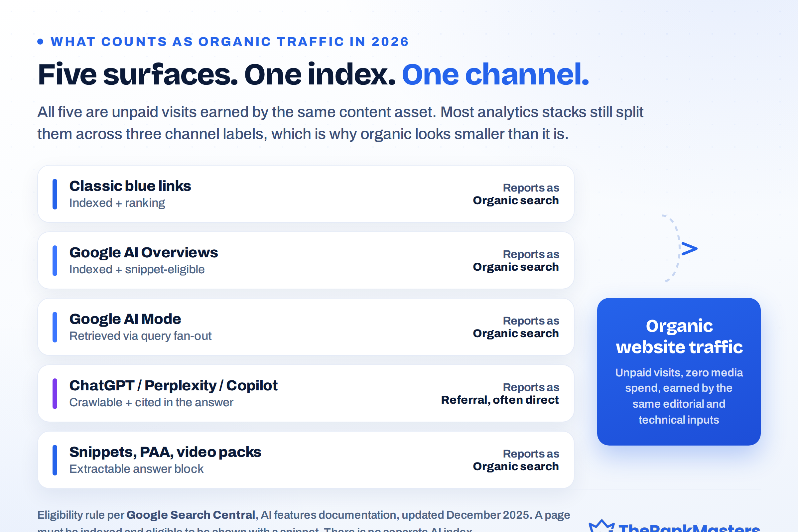
Task: Select the "Snippets, PAA, video packs" card title
Action: point(165,452)
